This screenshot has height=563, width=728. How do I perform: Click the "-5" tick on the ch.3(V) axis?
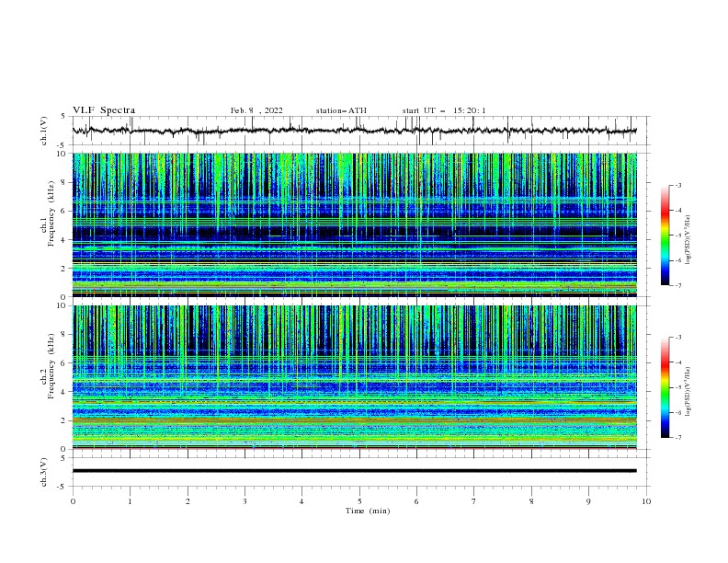[63, 487]
